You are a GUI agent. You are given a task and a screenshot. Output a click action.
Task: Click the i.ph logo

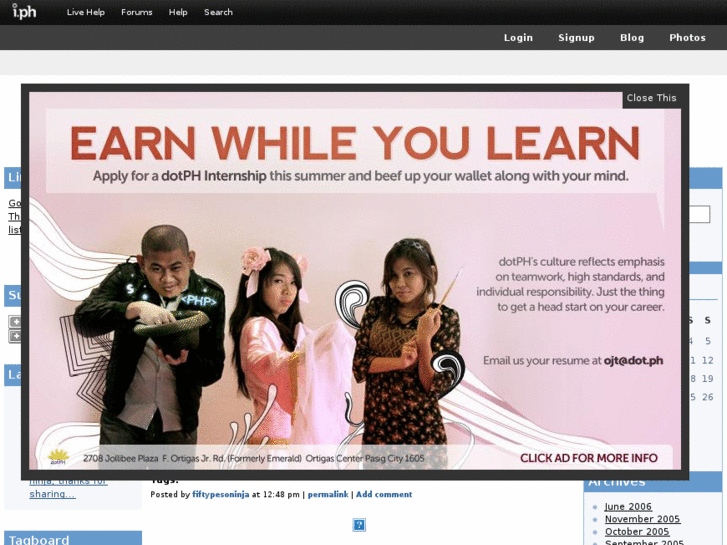pyautogui.click(x=24, y=11)
